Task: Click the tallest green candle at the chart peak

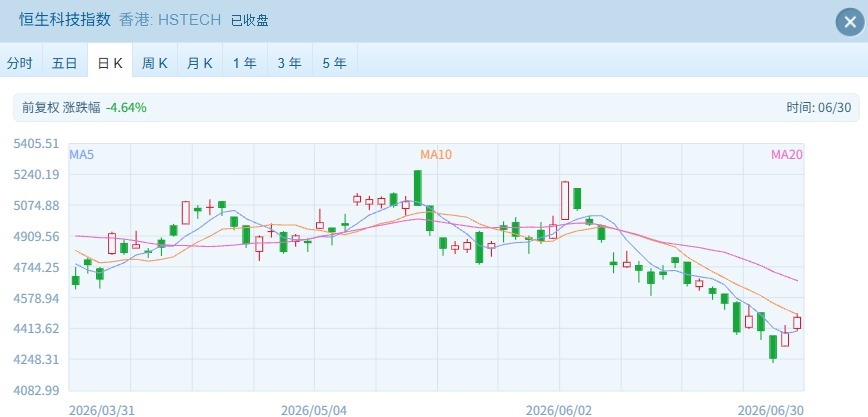Action: 417,188
